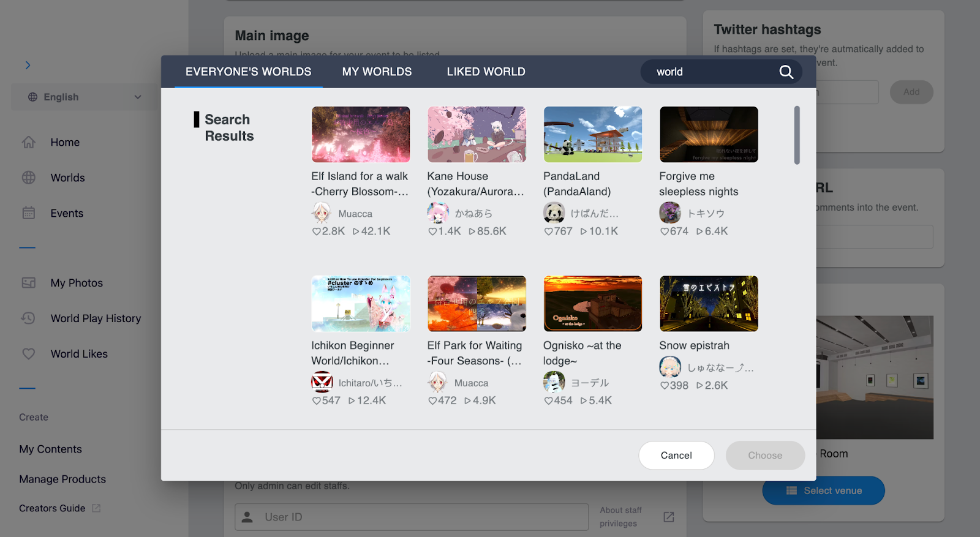
Task: Click ヨーデル creator avatar
Action: click(554, 382)
